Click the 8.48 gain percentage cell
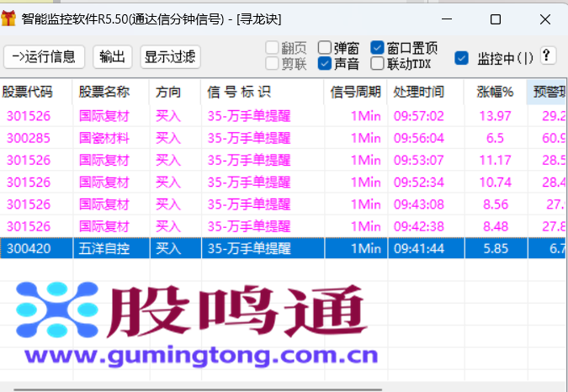Image resolution: width=568 pixels, height=392 pixels. 495,226
